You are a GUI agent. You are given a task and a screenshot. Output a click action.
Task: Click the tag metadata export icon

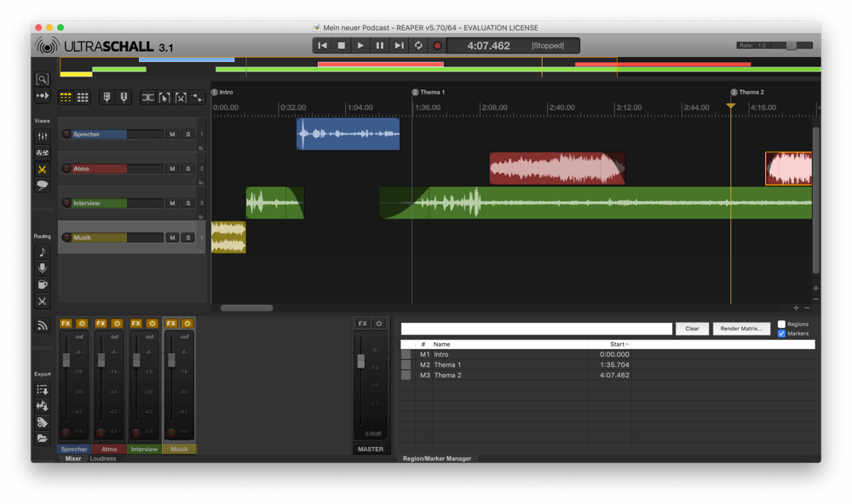[x=42, y=422]
